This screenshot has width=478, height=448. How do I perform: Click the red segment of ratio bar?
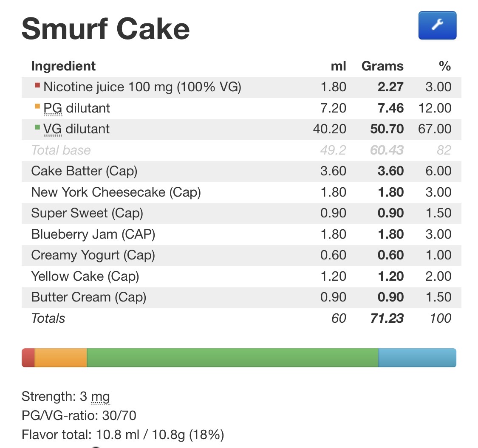(28, 358)
